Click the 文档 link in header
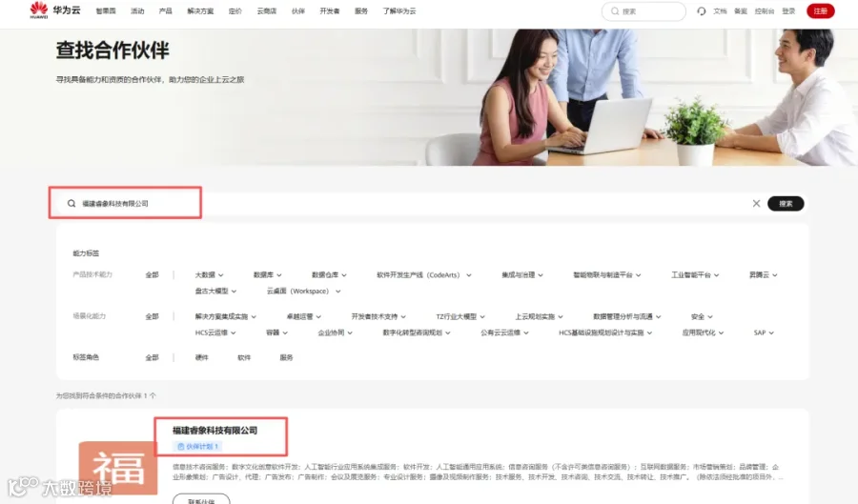This screenshot has width=858, height=504. [720, 10]
